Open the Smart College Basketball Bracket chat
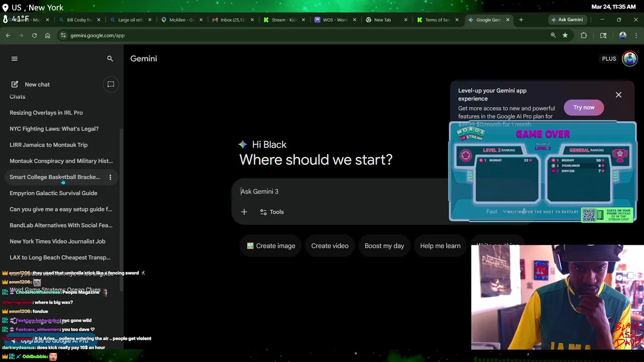 click(54, 177)
